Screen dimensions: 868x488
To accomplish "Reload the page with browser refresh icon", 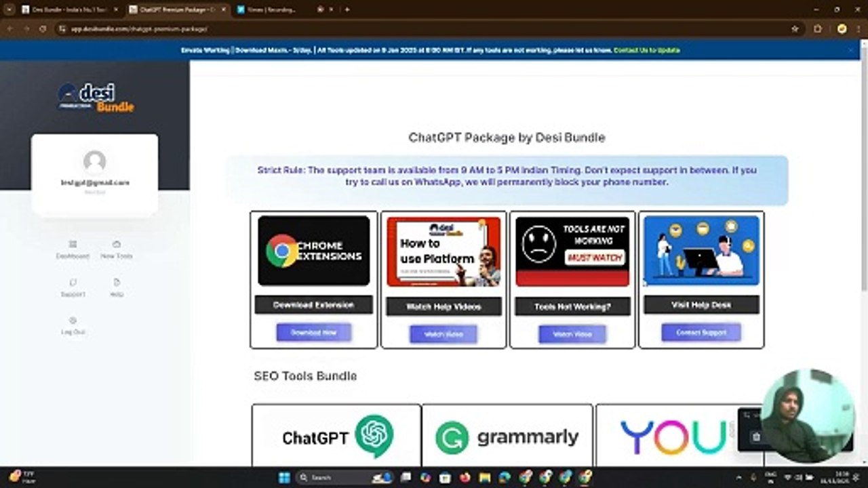I will (x=43, y=29).
